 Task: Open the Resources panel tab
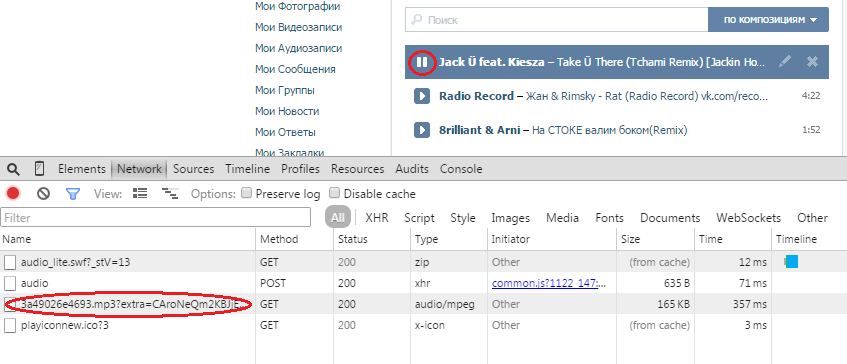point(358,169)
